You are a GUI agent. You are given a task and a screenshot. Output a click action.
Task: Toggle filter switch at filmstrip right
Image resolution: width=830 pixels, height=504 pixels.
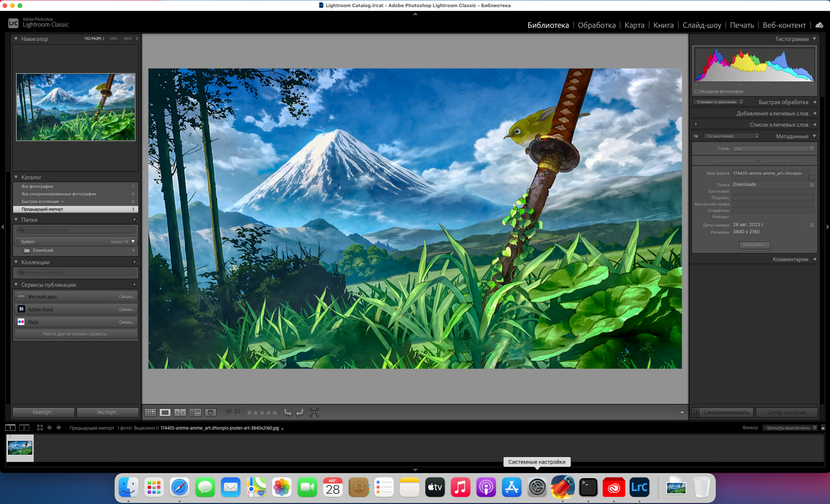pos(823,428)
